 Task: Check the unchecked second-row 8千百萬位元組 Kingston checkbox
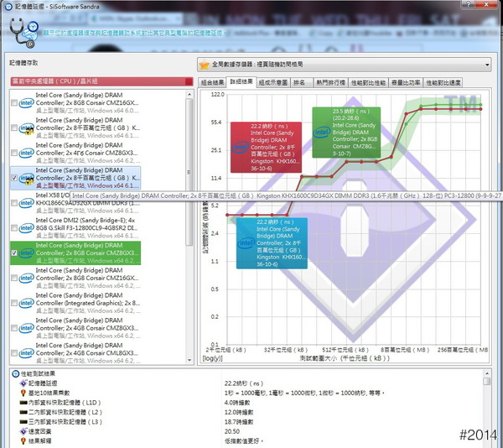(x=14, y=128)
